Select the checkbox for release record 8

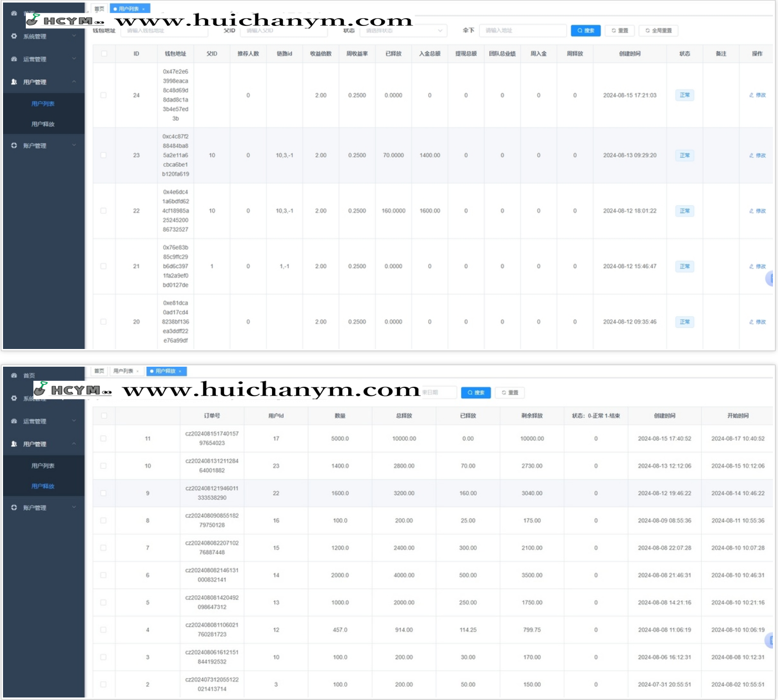(104, 520)
